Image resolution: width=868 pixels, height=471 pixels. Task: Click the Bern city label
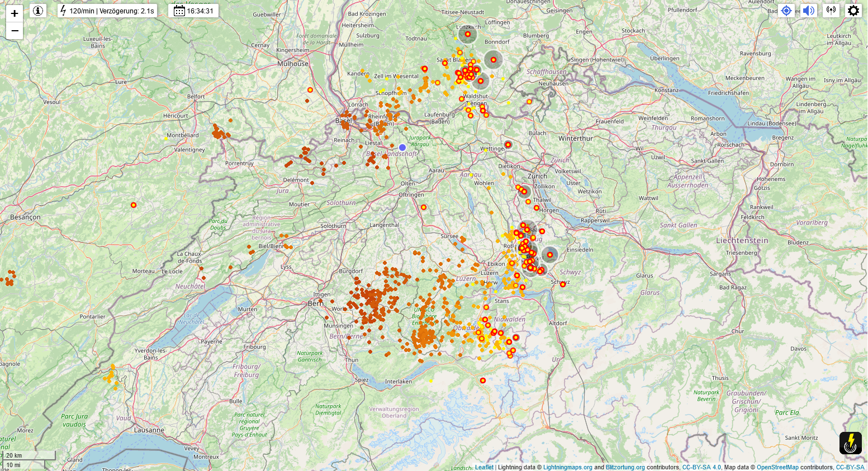coord(316,303)
